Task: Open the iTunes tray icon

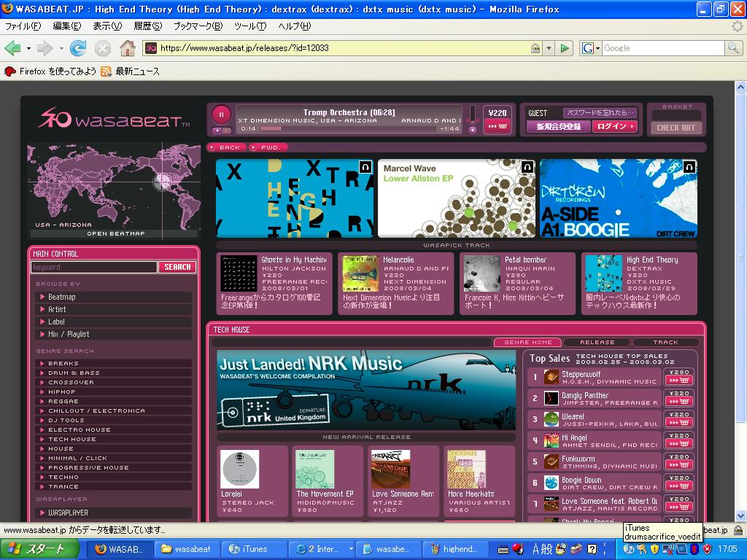Action: [628, 549]
